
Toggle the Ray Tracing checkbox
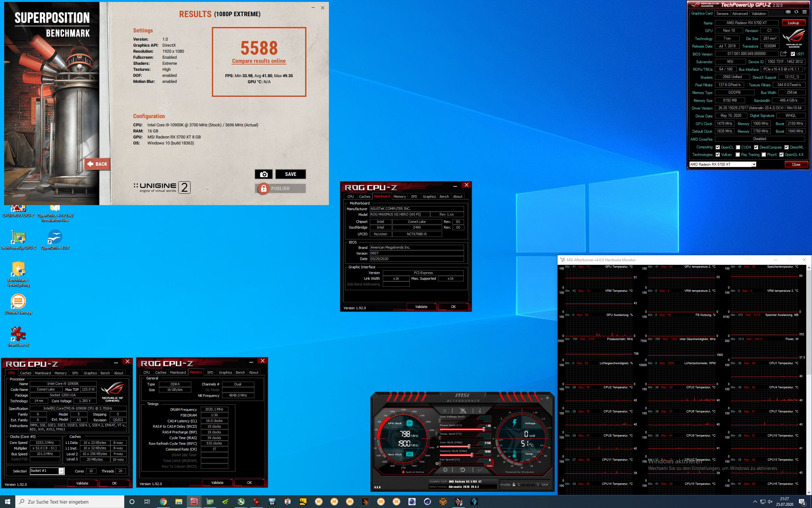[738, 155]
